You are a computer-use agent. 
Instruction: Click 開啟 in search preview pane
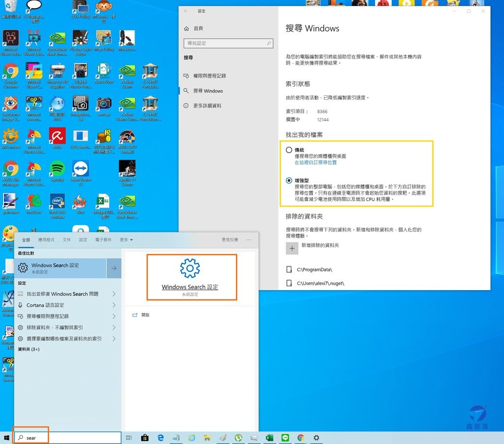[x=145, y=315]
